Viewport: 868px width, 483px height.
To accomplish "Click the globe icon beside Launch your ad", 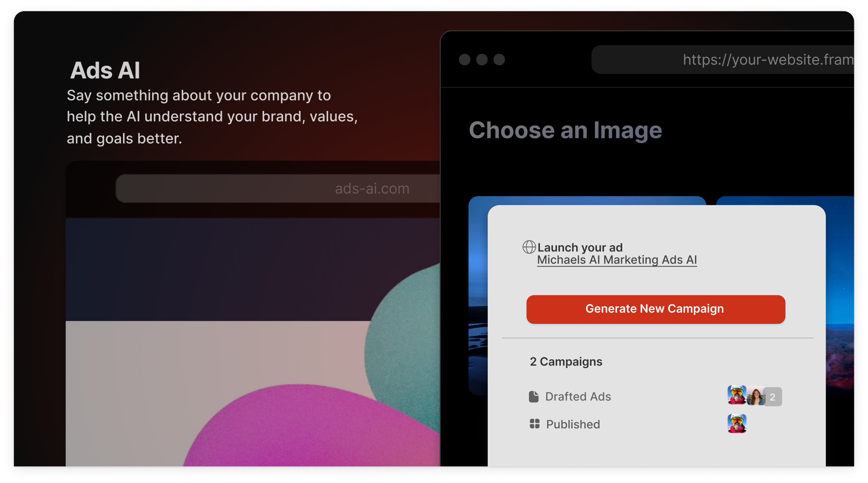I will [x=529, y=247].
